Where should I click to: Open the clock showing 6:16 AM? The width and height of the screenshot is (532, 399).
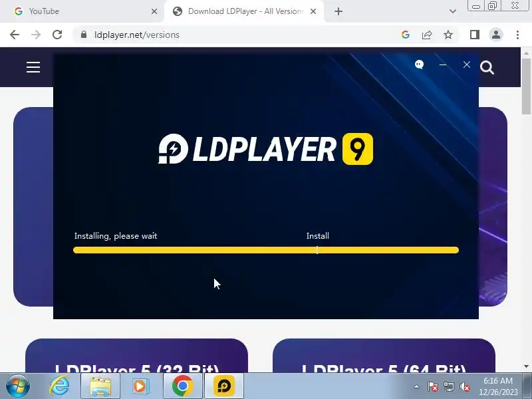pyautogui.click(x=497, y=386)
